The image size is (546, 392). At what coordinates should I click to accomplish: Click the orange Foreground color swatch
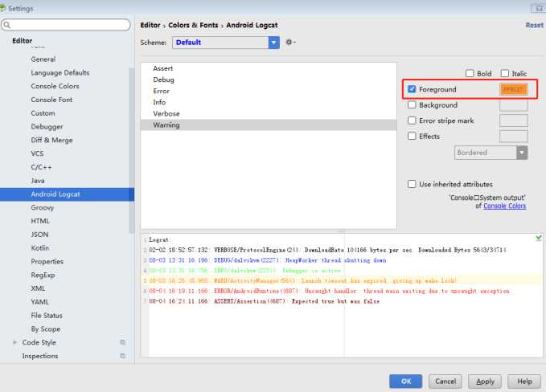tap(514, 89)
